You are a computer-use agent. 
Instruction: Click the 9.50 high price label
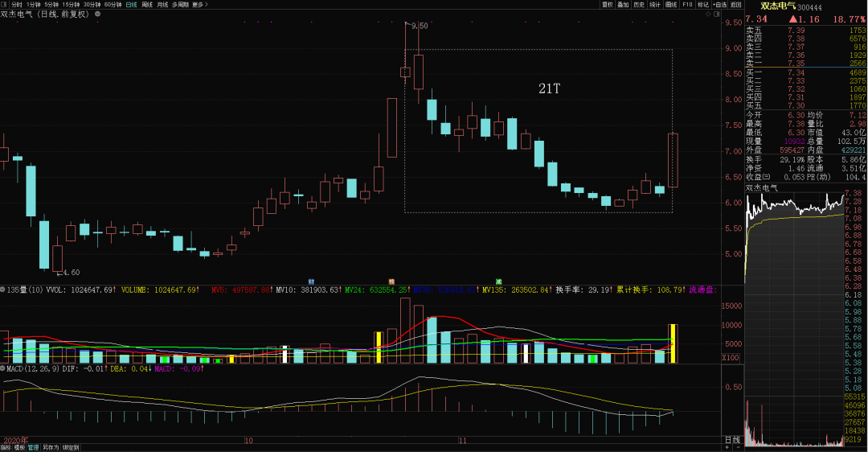(420, 26)
